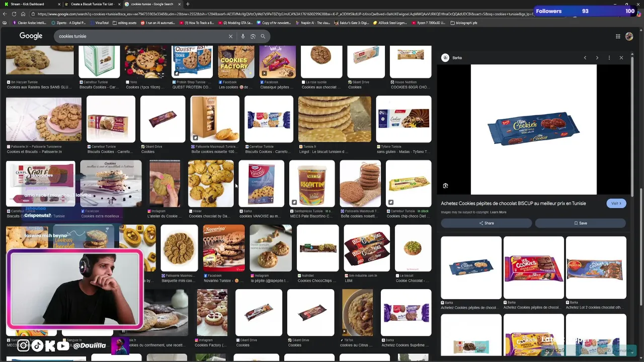This screenshot has height=362, width=644.
Task: Select the cookies tunisie Google Search tab
Action: (x=152, y=4)
